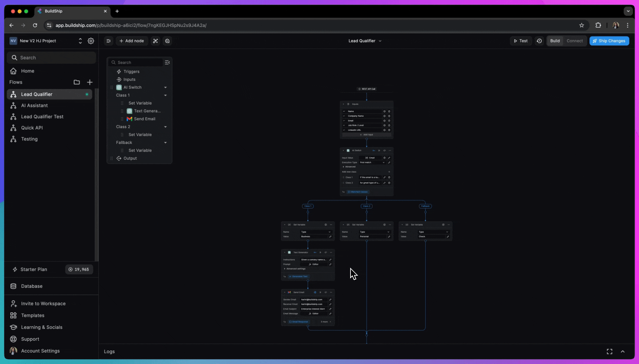This screenshot has height=364, width=639.
Task: Expand 3 more outputs in Send Email
Action: click(326, 322)
